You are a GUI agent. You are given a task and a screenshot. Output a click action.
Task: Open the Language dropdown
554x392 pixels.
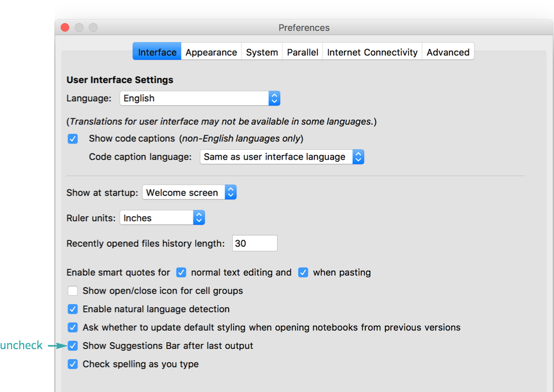(x=199, y=98)
